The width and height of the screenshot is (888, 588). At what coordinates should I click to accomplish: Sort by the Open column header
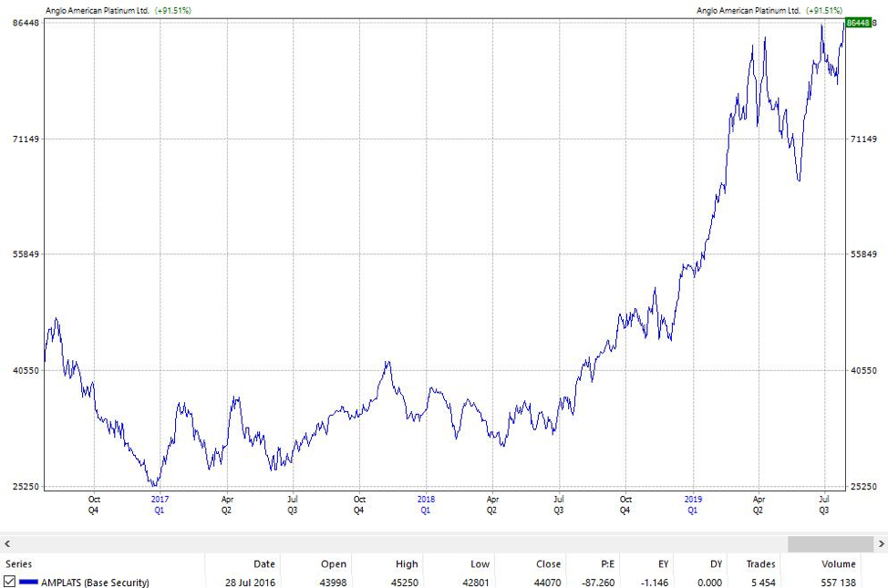point(333,564)
